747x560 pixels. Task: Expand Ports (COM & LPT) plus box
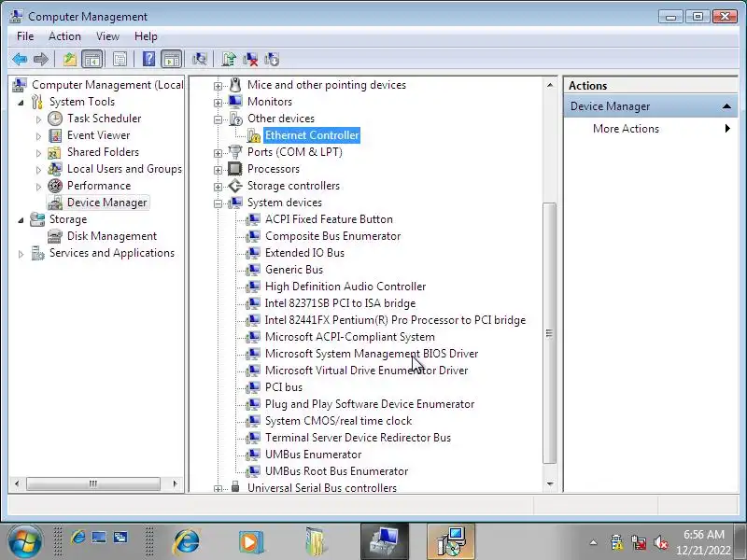tap(218, 153)
